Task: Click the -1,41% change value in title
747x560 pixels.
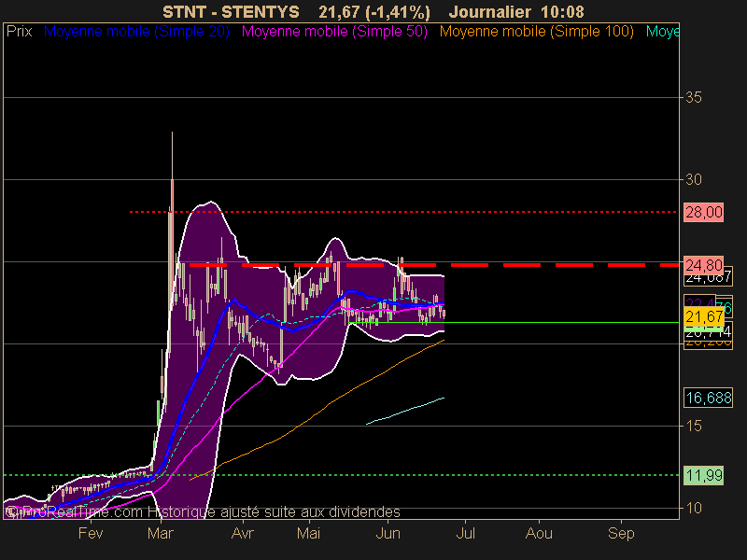Action: tap(398, 12)
